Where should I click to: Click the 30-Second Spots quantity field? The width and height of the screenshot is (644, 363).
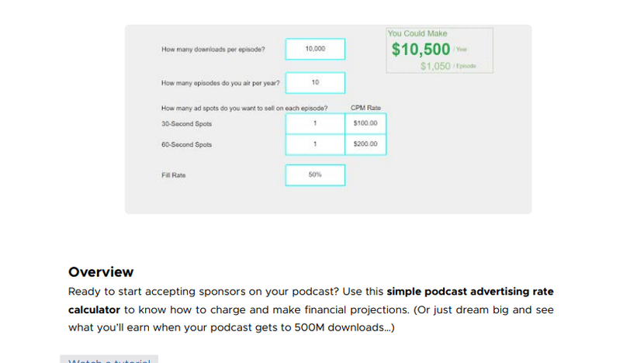pyautogui.click(x=315, y=123)
